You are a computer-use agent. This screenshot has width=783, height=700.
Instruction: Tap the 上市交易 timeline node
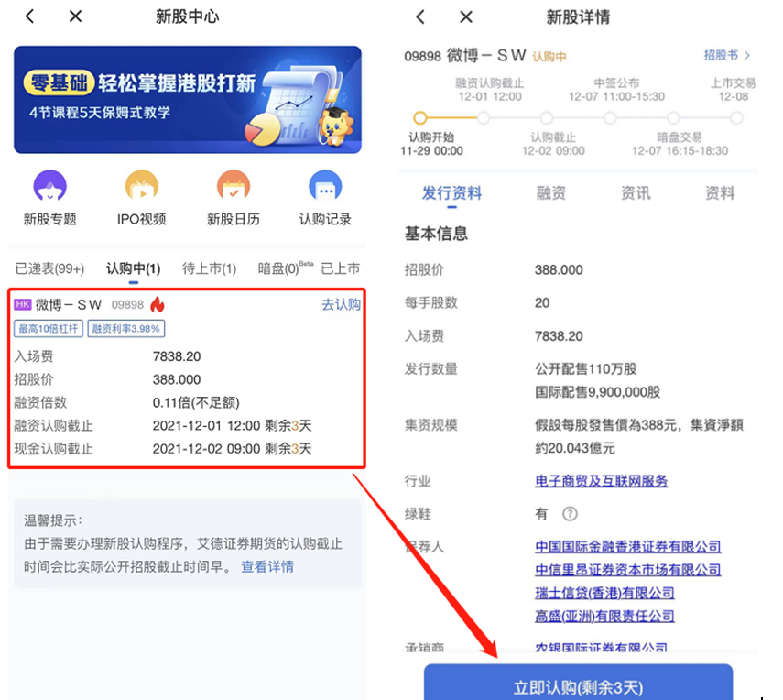point(736,118)
